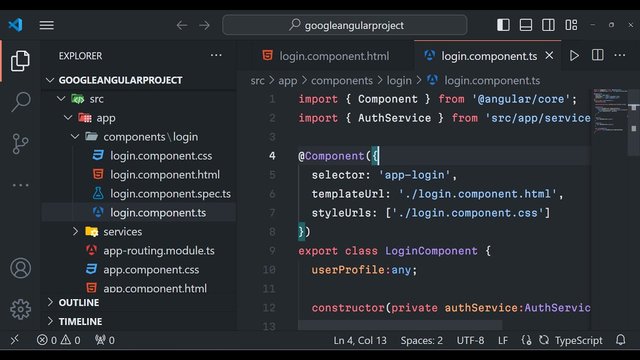Click the app breadcrumb segment
This screenshot has height=360, width=640.
pyautogui.click(x=288, y=81)
